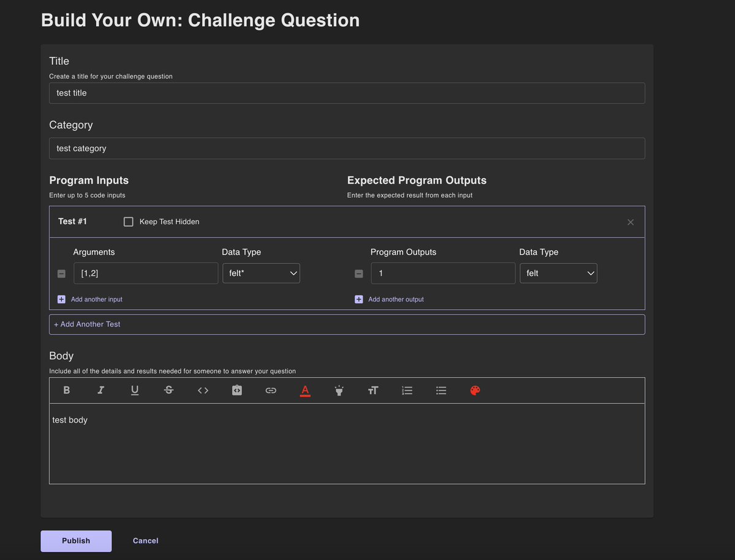Apply underline formatting in body toolbar
The image size is (735, 560).
pyautogui.click(x=135, y=390)
